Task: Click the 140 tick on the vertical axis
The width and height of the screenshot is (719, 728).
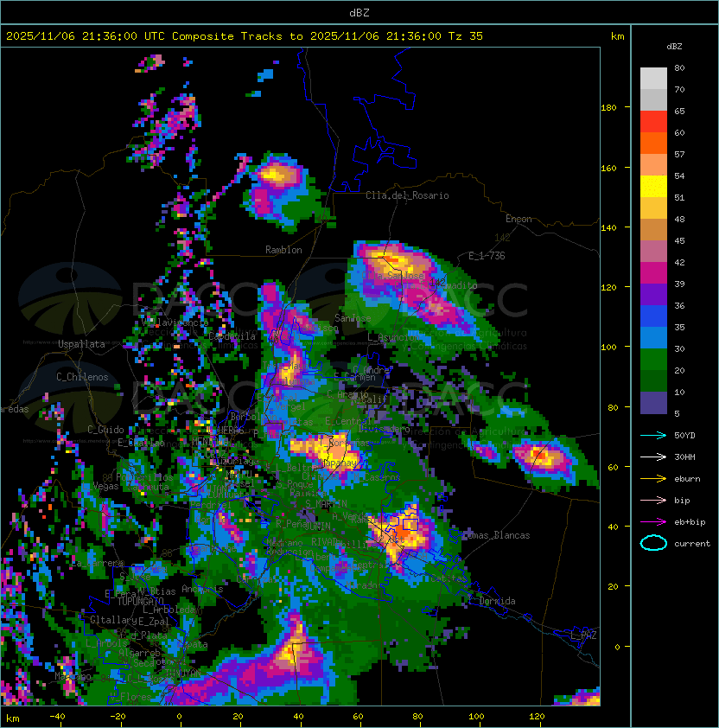Action: pos(608,228)
